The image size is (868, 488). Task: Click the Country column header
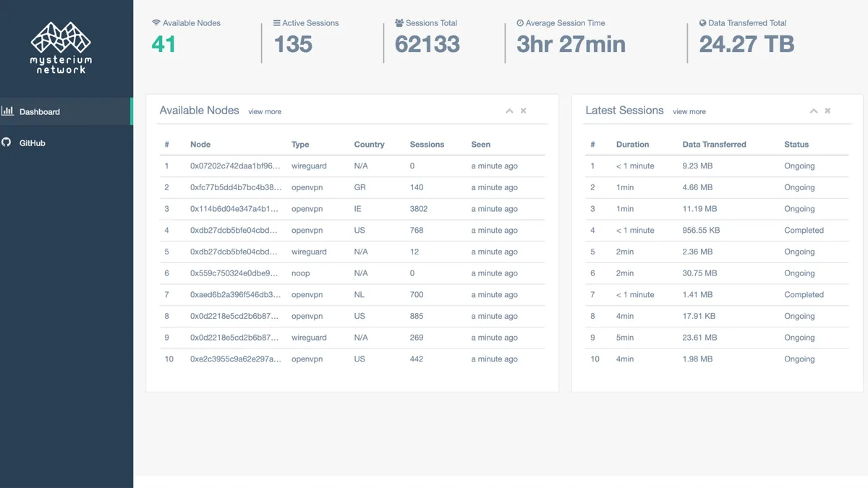click(370, 145)
